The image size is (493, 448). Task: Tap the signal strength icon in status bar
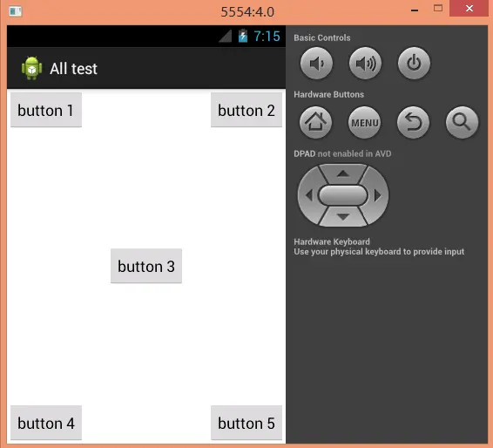pos(226,36)
